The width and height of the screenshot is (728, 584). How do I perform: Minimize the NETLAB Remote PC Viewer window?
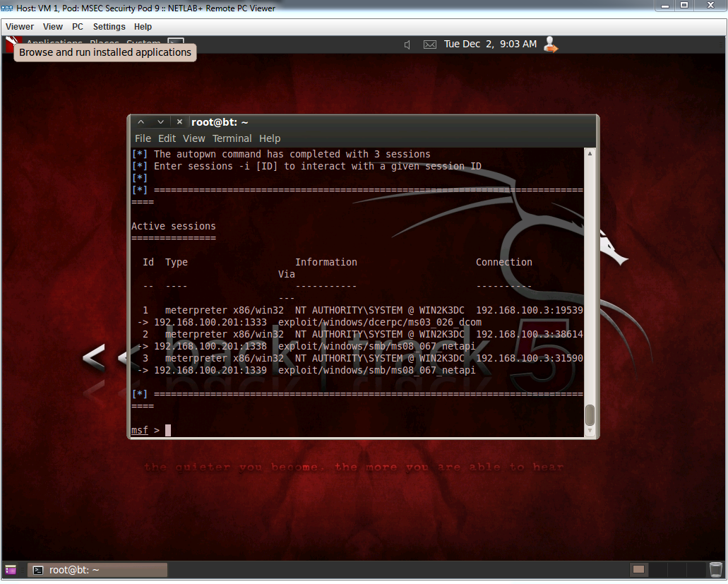[x=665, y=6]
